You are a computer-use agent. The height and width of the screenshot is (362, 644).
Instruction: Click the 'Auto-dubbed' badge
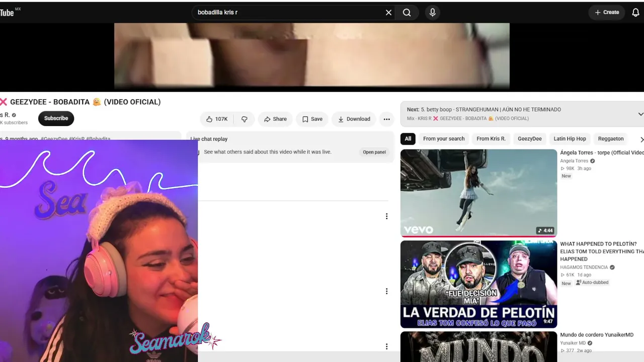(x=592, y=283)
